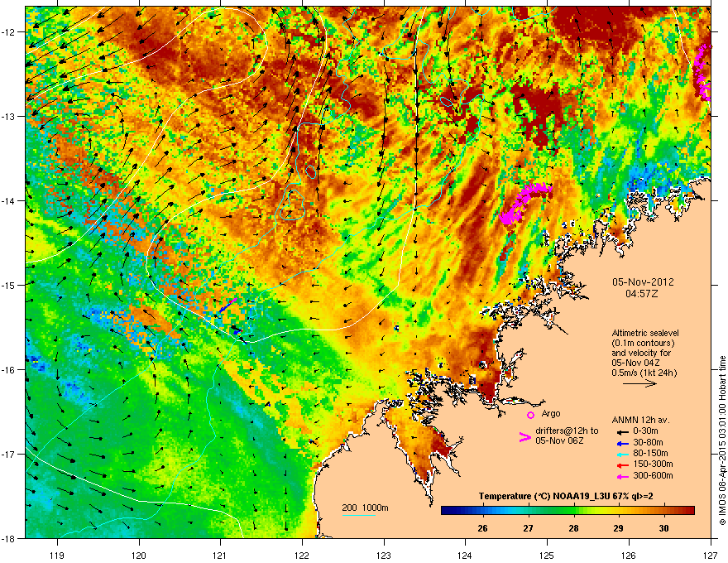Screen dimensions: 728x563
Task: Click the '200 1000m' bathymetry label
Action: coord(365,508)
